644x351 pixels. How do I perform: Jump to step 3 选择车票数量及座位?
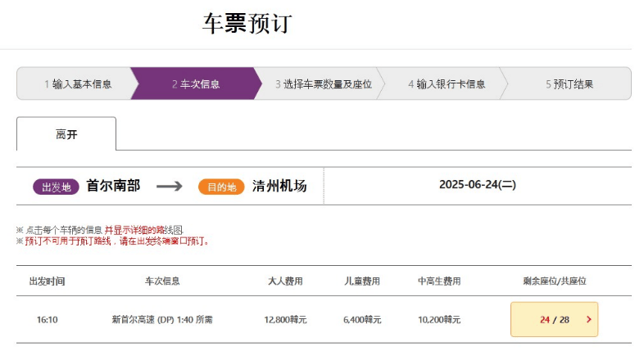[x=323, y=83]
